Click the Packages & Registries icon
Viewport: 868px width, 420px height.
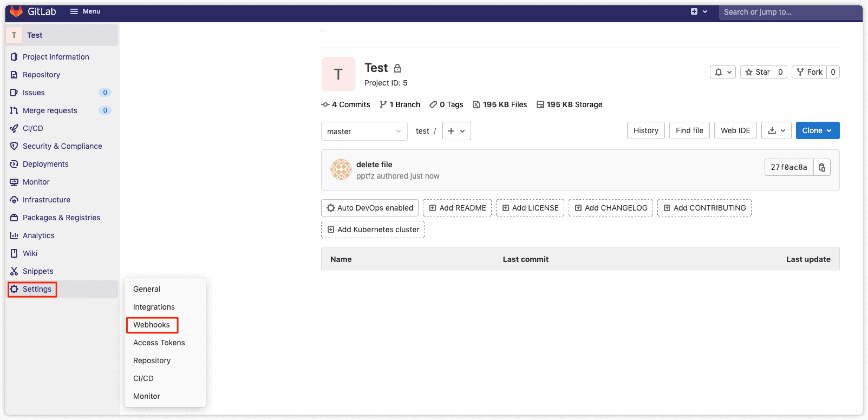(x=14, y=217)
